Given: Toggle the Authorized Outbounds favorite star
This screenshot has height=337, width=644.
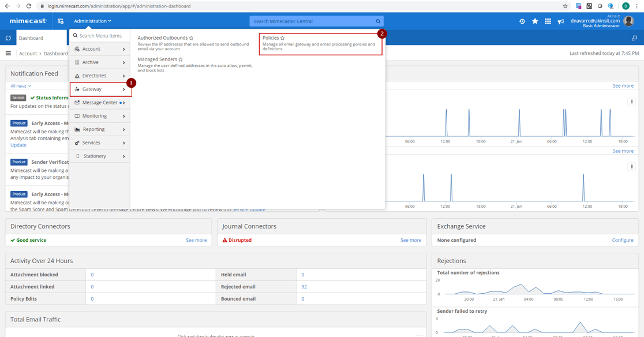Looking at the screenshot, I should 191,38.
